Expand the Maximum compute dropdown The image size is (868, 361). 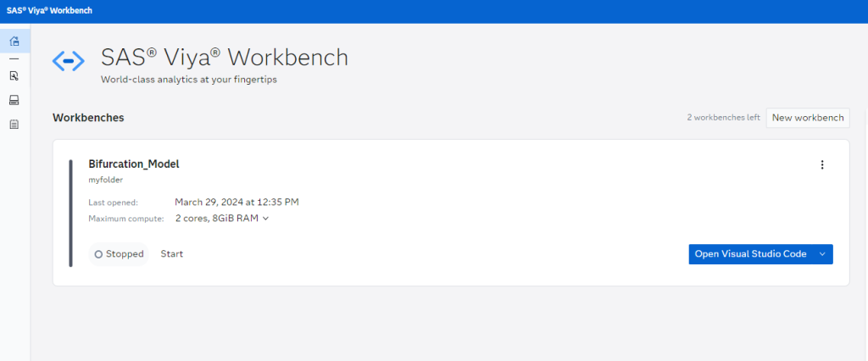265,219
